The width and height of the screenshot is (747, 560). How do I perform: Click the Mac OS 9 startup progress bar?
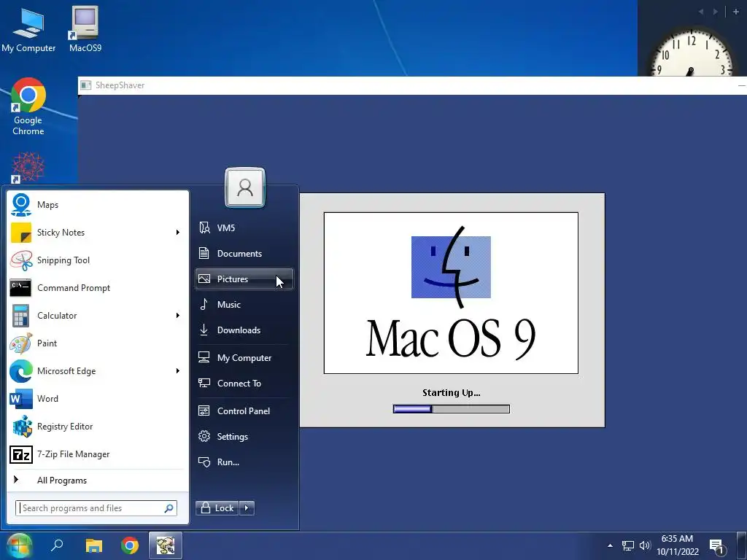[451, 409]
